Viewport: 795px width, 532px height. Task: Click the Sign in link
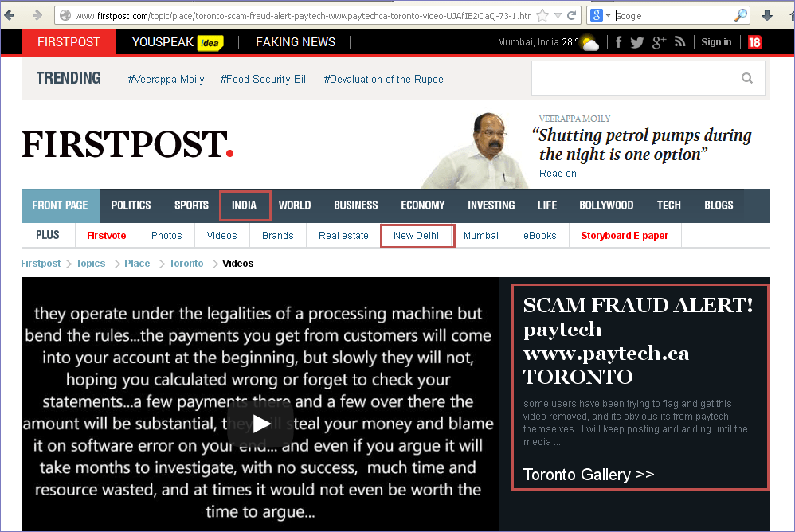point(716,42)
